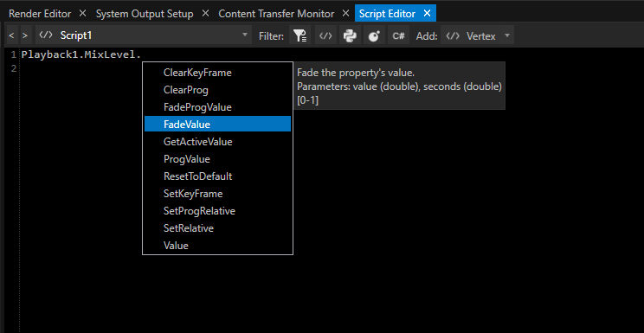Expand the Add Vertex dropdown arrow
The width and height of the screenshot is (644, 333).
click(507, 35)
